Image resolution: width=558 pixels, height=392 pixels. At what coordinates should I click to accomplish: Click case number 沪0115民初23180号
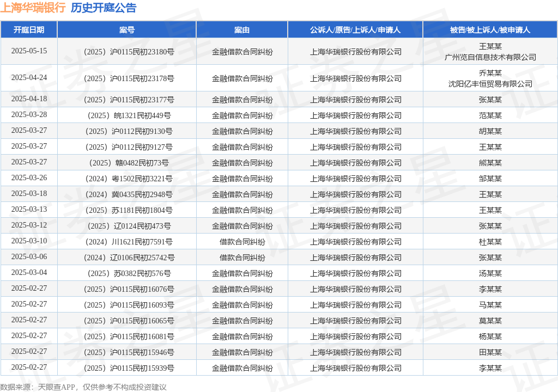(129, 52)
